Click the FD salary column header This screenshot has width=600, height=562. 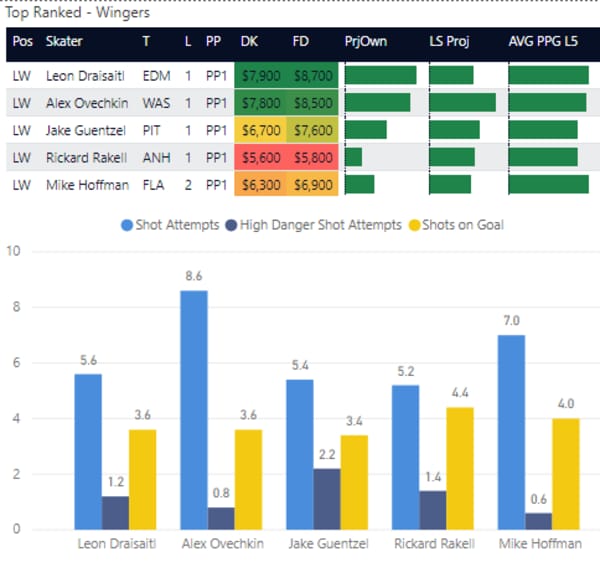tap(301, 41)
